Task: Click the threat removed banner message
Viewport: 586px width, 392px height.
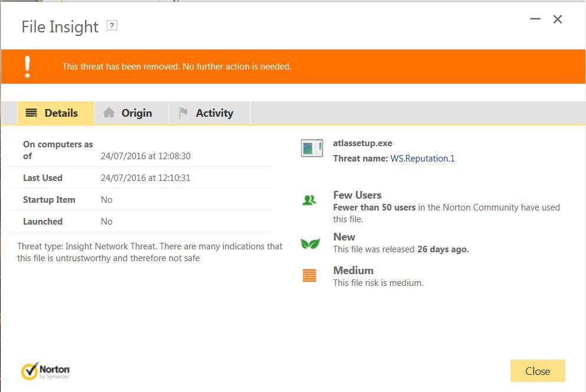Action: (177, 67)
